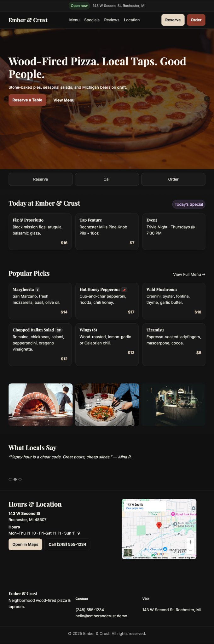Viewport: 214px width, 644px height.
Task: Open the Location nav item
Action: click(x=132, y=20)
